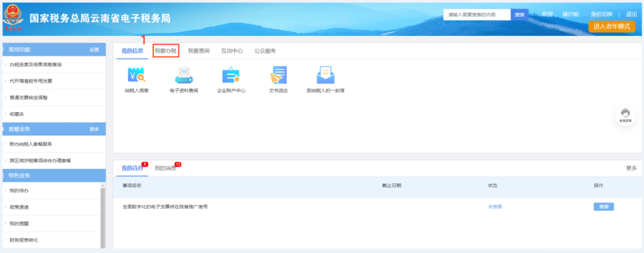Viewport: 644px width, 253px height.
Task: Click the 身份切换 link
Action: (x=602, y=14)
